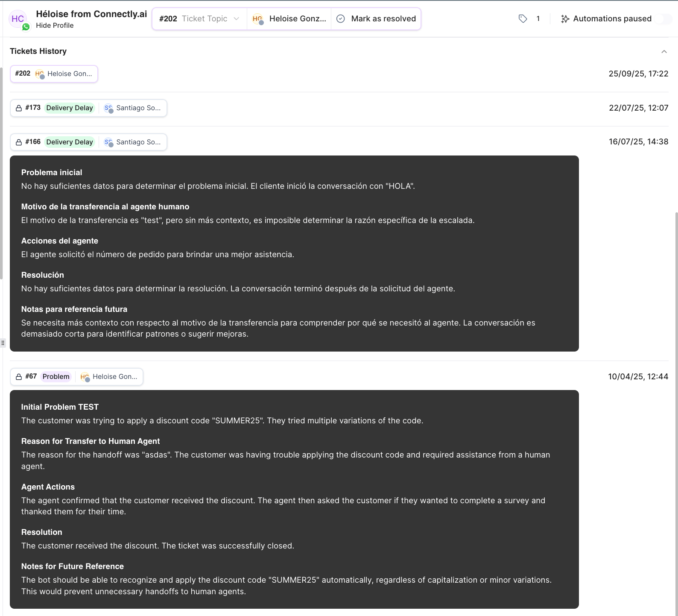Click Heloise avatar on ticket #202 chip
This screenshot has width=678, height=616.
(40, 74)
